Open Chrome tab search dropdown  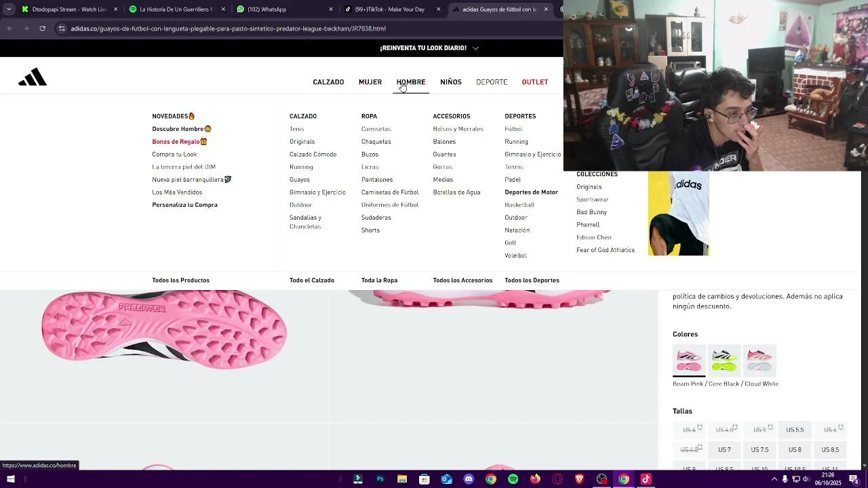[8, 9]
